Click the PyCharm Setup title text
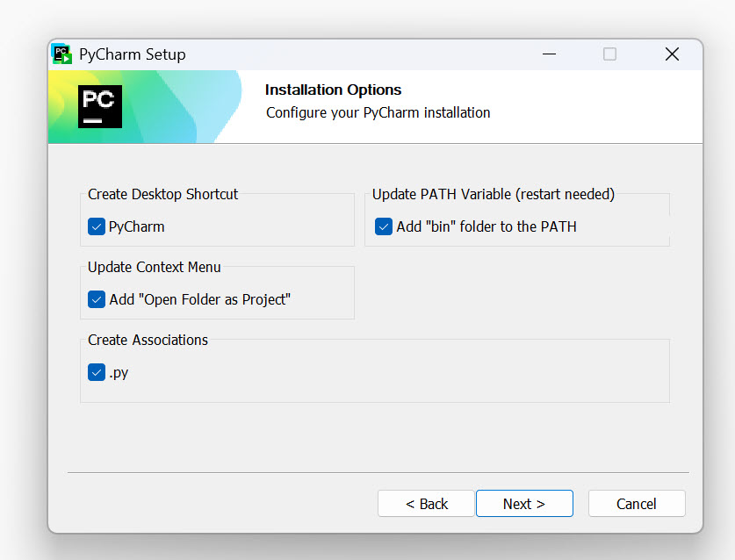 point(132,54)
